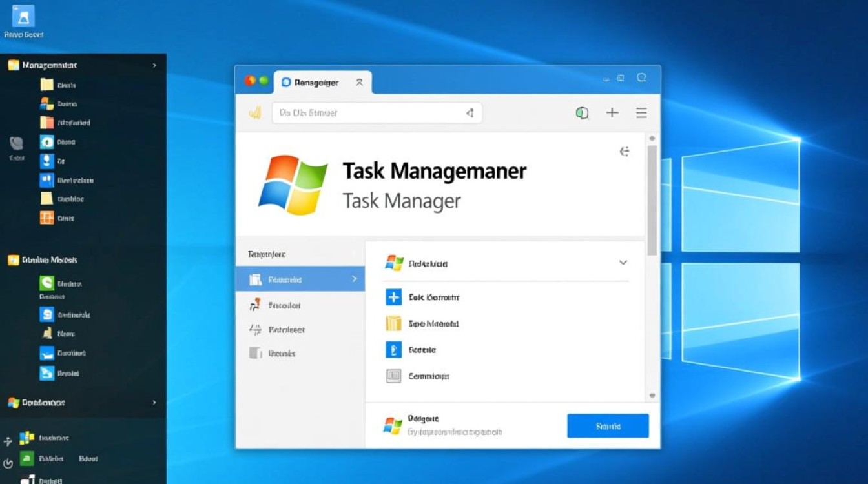Click the scrollbar up arrow in window
This screenshot has width=868, height=484.
point(652,138)
